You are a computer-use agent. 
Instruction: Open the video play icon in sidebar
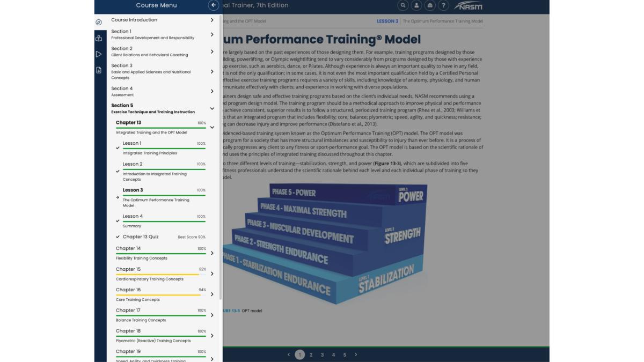[99, 54]
